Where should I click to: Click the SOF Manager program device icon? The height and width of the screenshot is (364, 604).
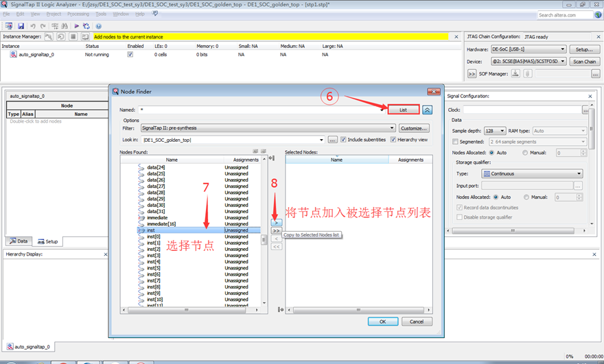tap(515, 73)
